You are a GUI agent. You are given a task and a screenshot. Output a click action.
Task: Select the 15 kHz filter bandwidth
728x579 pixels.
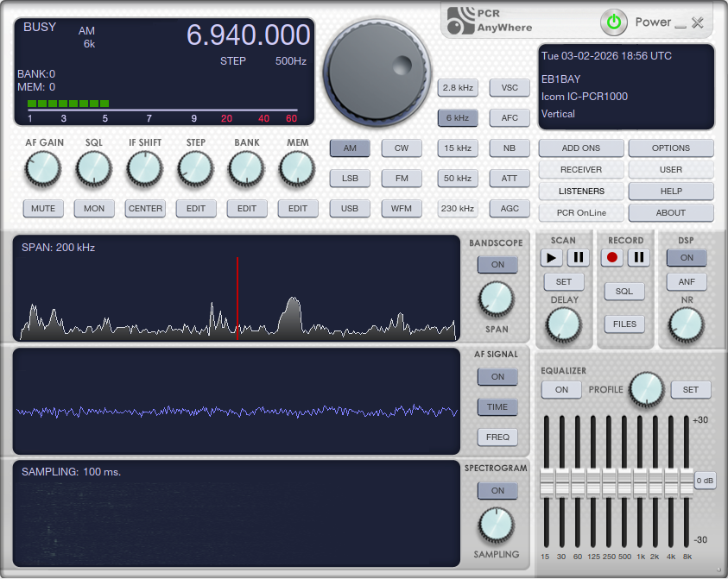pos(457,148)
